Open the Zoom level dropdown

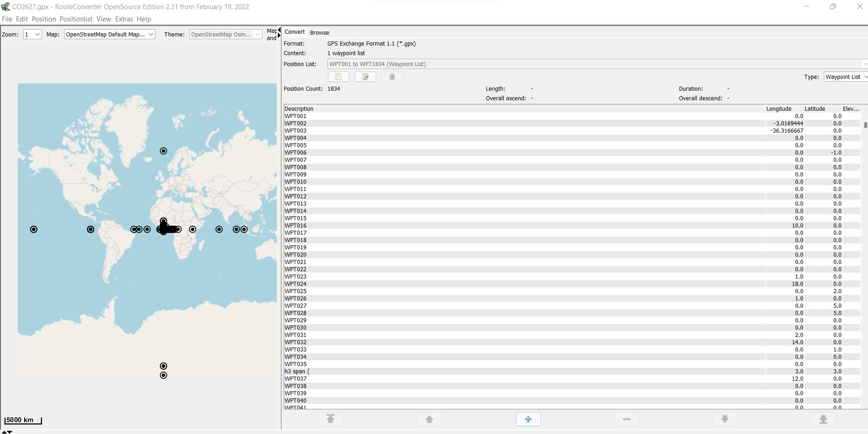tap(32, 34)
